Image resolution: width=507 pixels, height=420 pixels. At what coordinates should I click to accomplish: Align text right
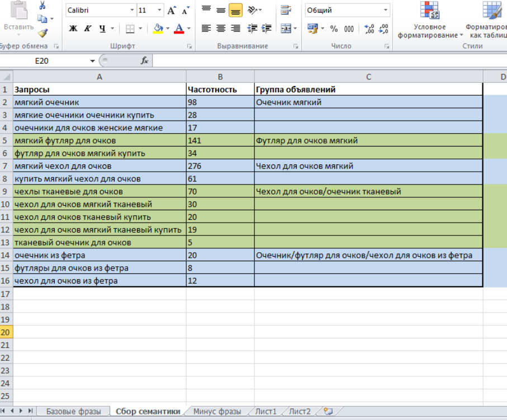pos(235,29)
